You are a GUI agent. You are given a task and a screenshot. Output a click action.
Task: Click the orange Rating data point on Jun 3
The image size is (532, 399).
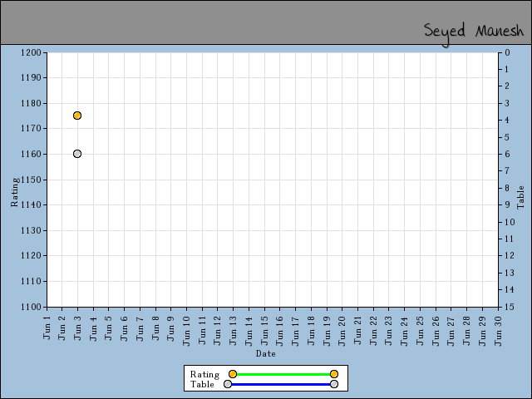(77, 116)
